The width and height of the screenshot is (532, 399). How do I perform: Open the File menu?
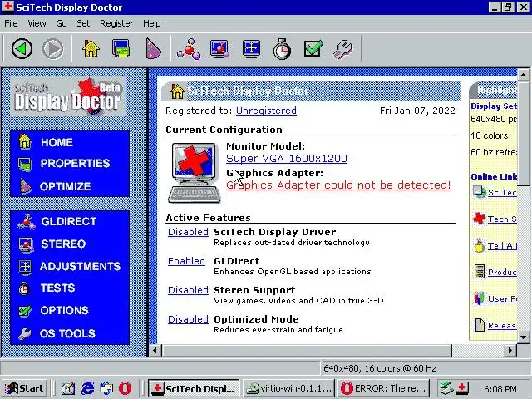point(11,23)
